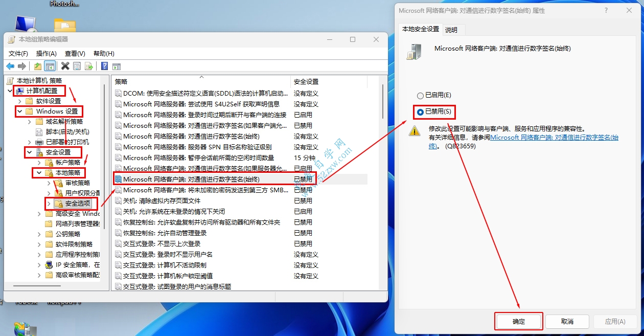Click the 取消 button
Screen dimensions: 644x336
click(x=567, y=322)
